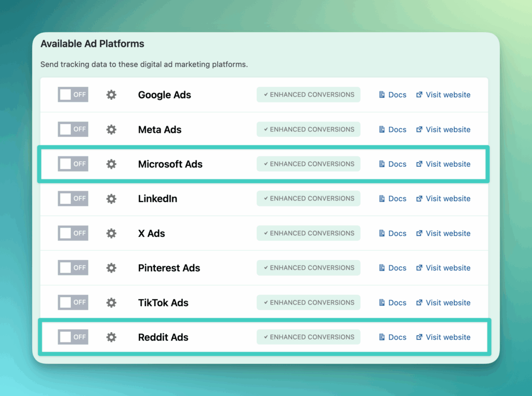Open LinkedIn settings gear

[111, 199]
